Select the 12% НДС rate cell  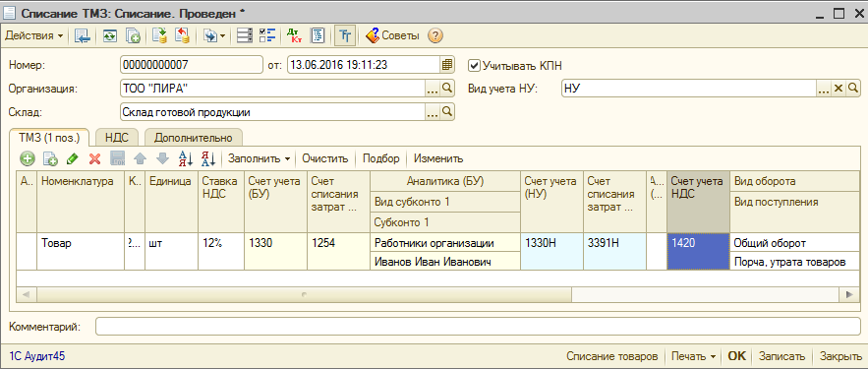click(x=220, y=252)
